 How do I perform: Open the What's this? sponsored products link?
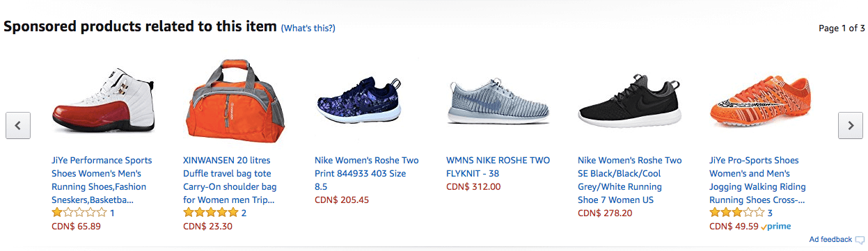tap(308, 28)
